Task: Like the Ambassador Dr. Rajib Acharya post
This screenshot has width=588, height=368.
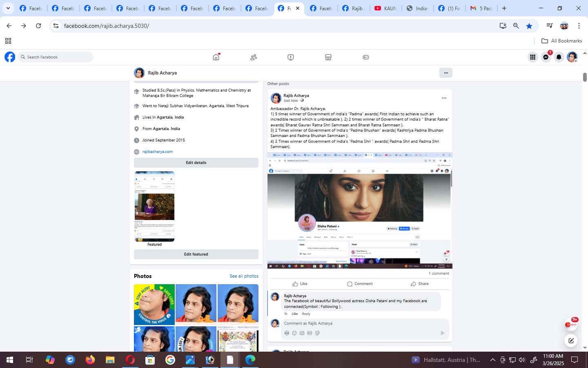Action: [300, 284]
